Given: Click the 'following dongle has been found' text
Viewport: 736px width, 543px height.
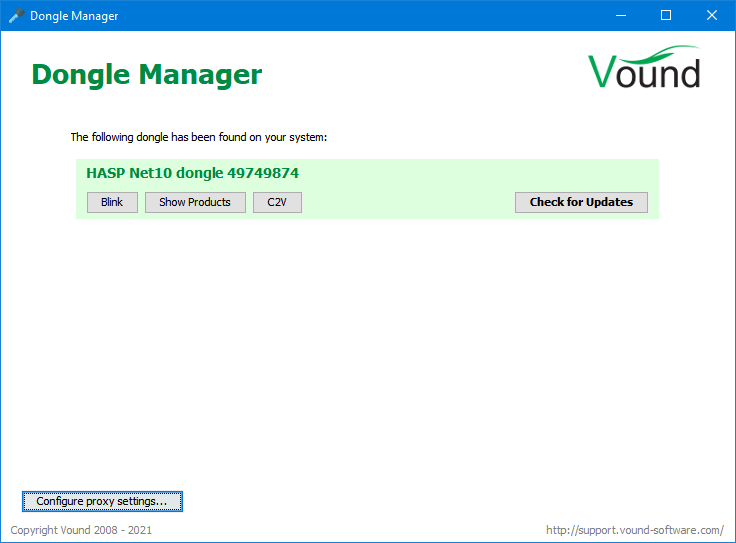Looking at the screenshot, I should pyautogui.click(x=199, y=137).
